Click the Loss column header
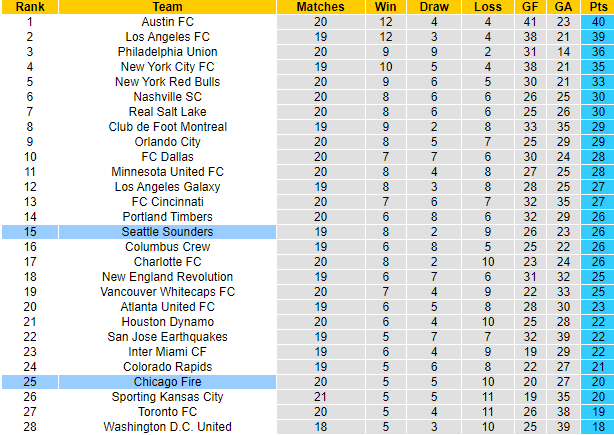This screenshot has height=435, width=614. 486,6
